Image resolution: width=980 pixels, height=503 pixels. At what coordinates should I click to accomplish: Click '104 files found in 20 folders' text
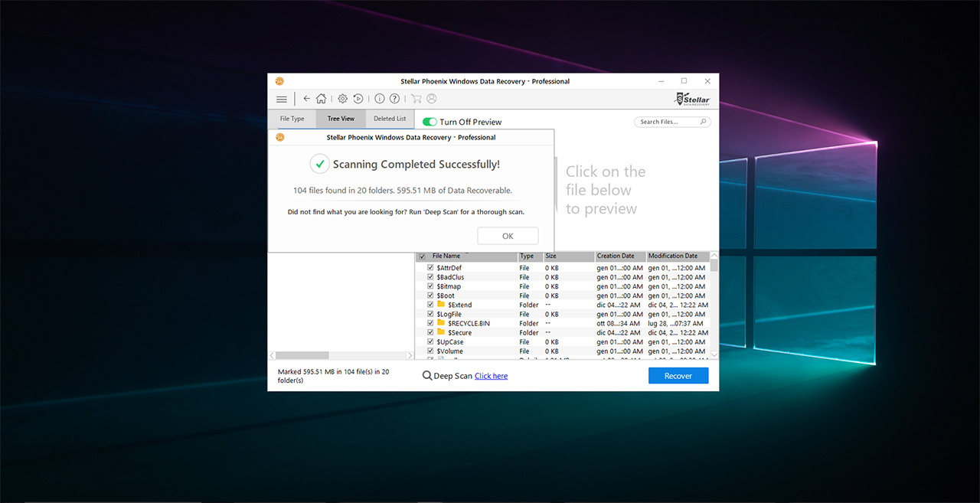pyautogui.click(x=403, y=191)
